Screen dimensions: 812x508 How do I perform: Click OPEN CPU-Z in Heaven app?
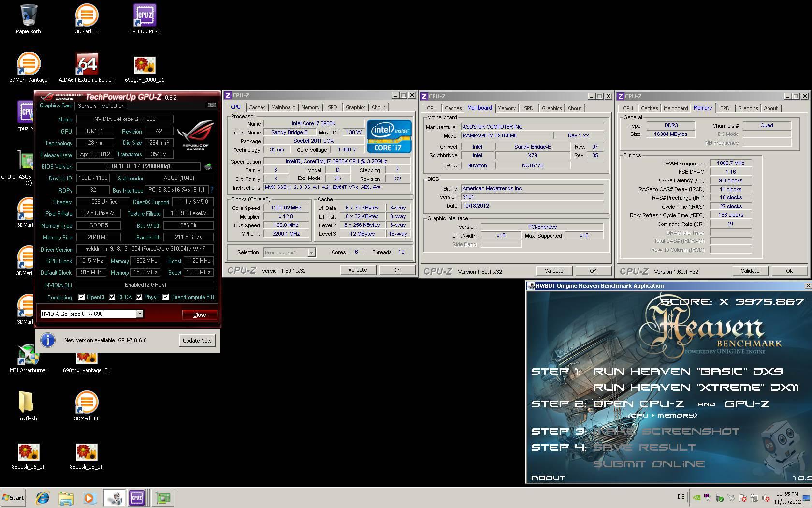click(639, 403)
